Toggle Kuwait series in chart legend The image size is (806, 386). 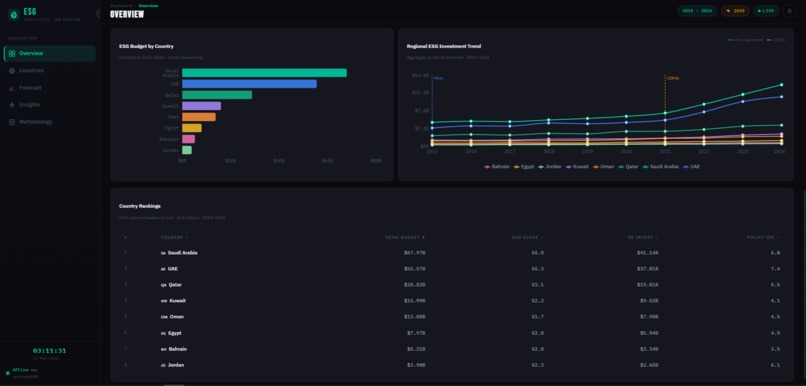[x=578, y=167]
